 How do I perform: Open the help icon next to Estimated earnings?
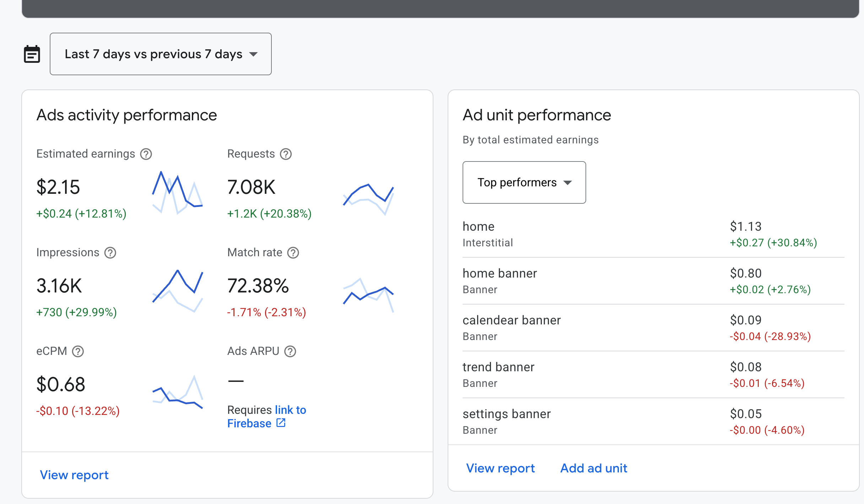[146, 154]
